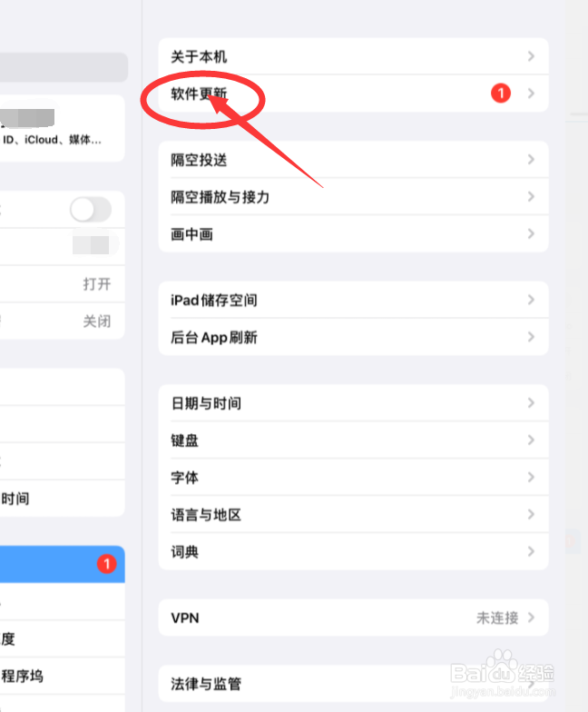Image resolution: width=588 pixels, height=712 pixels.
Task: Expand 隔空投送 via its chevron
Action: click(x=531, y=160)
